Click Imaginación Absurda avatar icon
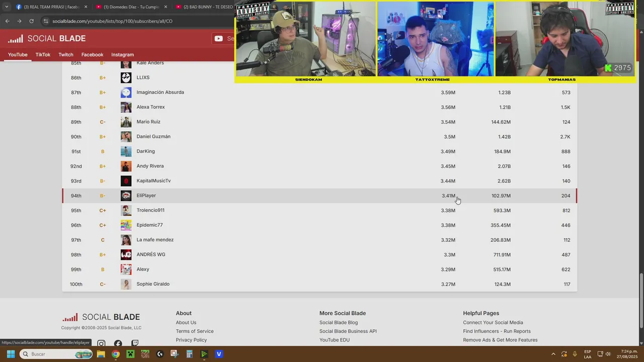This screenshot has height=362, width=644. [x=126, y=92]
